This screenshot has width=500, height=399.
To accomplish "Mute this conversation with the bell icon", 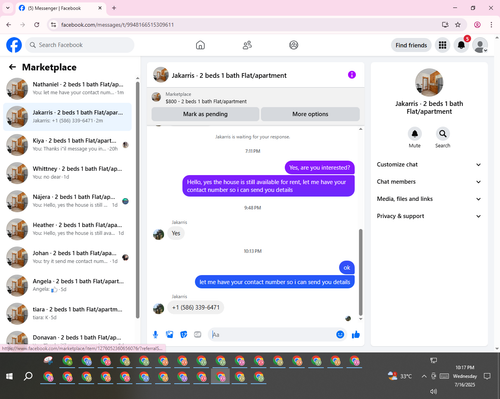I will pyautogui.click(x=415, y=134).
